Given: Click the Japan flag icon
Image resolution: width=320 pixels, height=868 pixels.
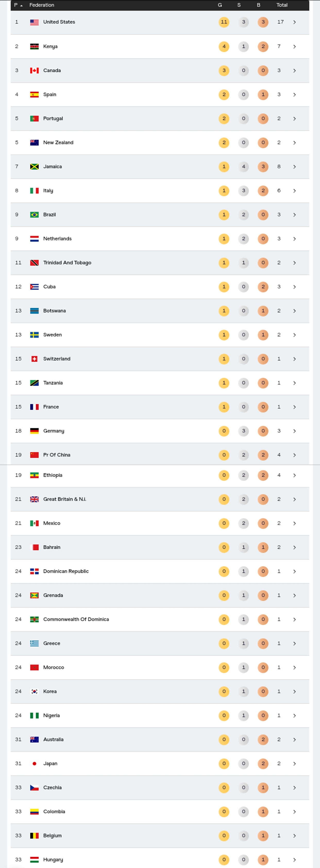Looking at the screenshot, I should (x=34, y=763).
